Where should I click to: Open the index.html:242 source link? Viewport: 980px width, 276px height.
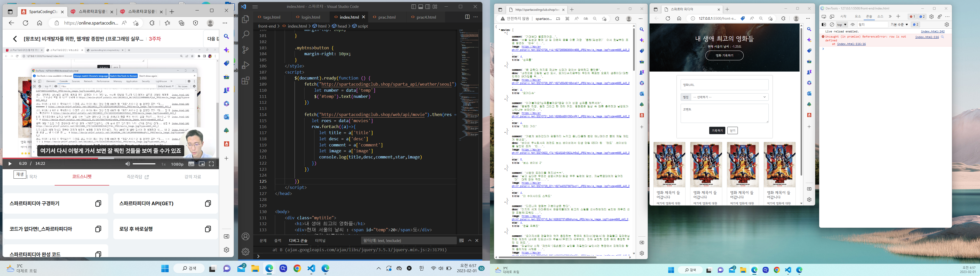933,32
